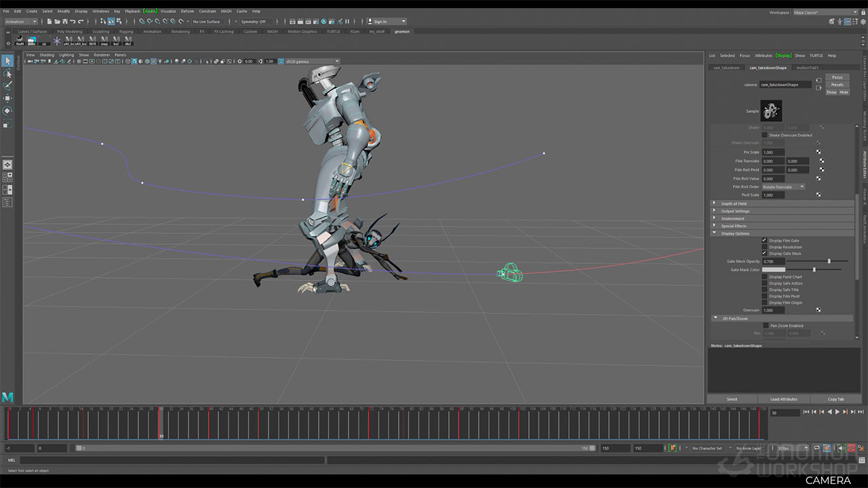Adjust the Gate Mask Opacity slider
This screenshot has width=868, height=488.
click(829, 261)
